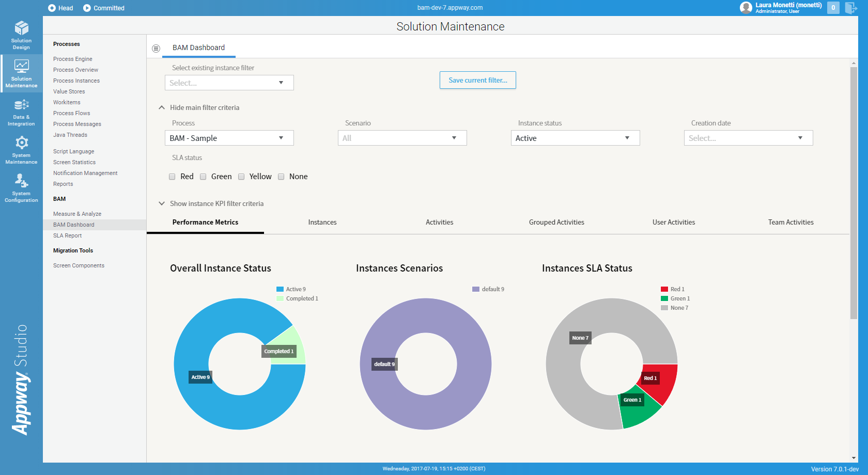Switch to the User Activities tab
The width and height of the screenshot is (868, 475).
(x=674, y=222)
